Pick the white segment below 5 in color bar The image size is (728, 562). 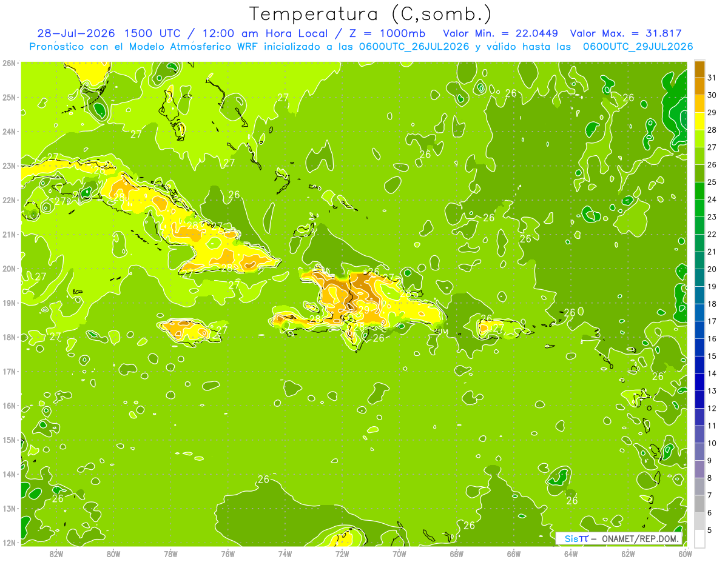coord(699,538)
